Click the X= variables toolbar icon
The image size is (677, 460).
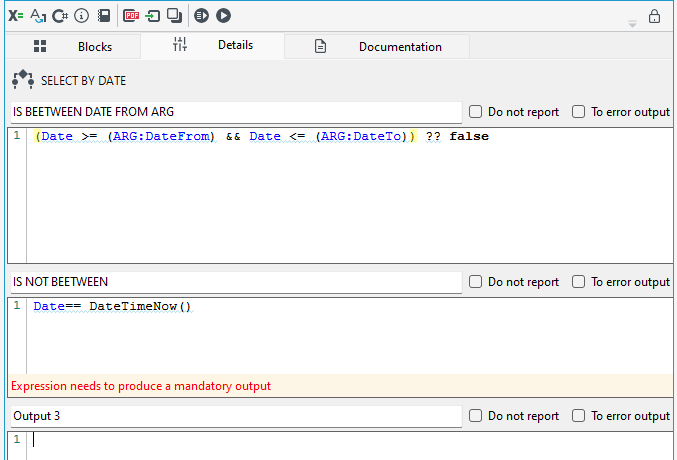pyautogui.click(x=16, y=16)
